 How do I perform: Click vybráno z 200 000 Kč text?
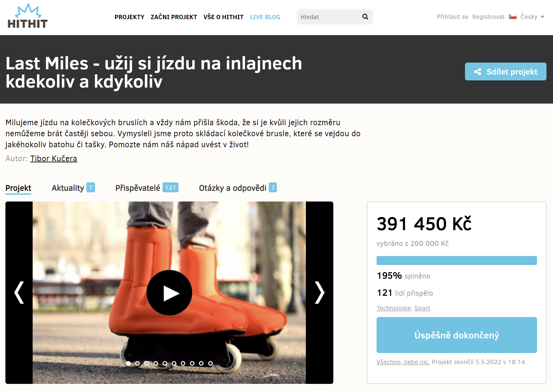[x=413, y=243]
